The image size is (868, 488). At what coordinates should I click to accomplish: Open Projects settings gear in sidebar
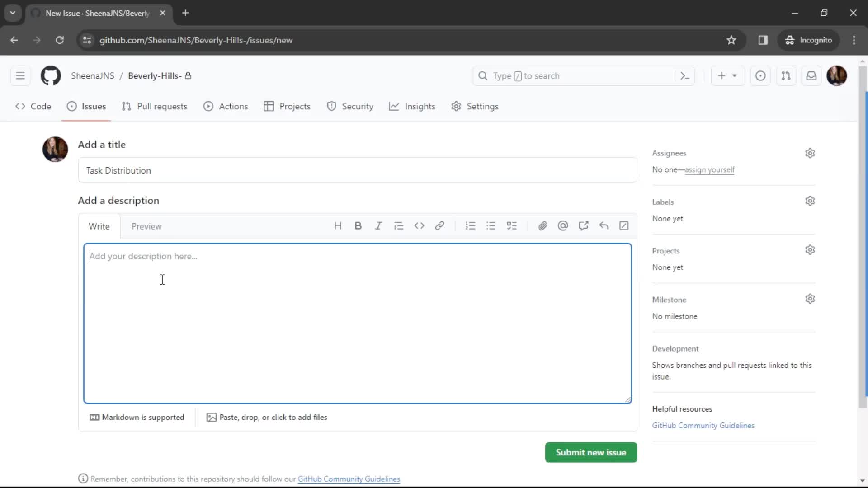coord(810,250)
